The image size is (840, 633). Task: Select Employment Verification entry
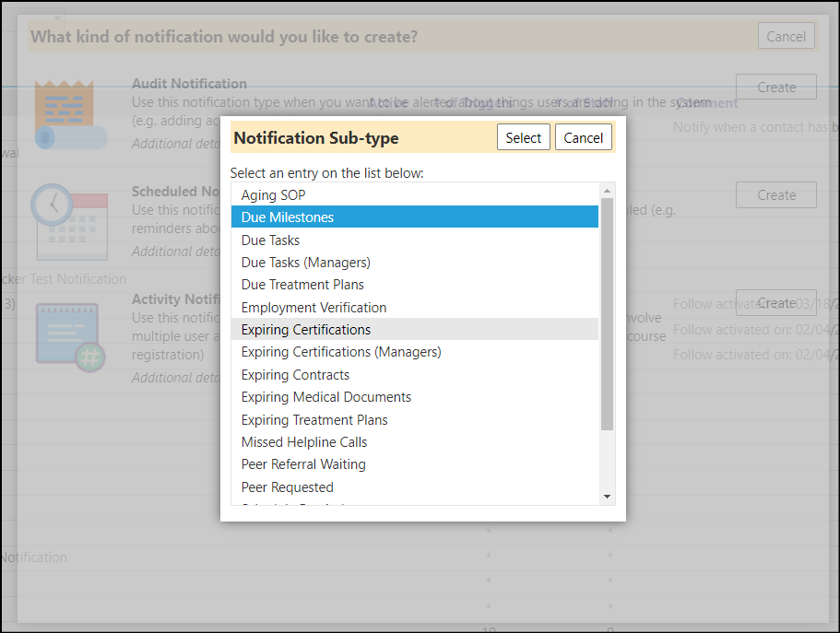pos(415,308)
